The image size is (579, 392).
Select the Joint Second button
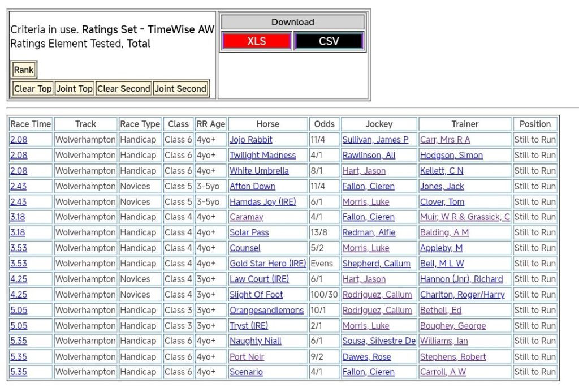[x=180, y=89]
